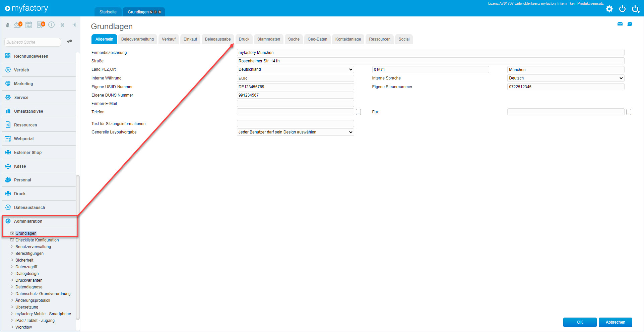This screenshot has height=332, width=644.
Task: Click the sidebar vertical scrollbar
Action: [x=78, y=247]
